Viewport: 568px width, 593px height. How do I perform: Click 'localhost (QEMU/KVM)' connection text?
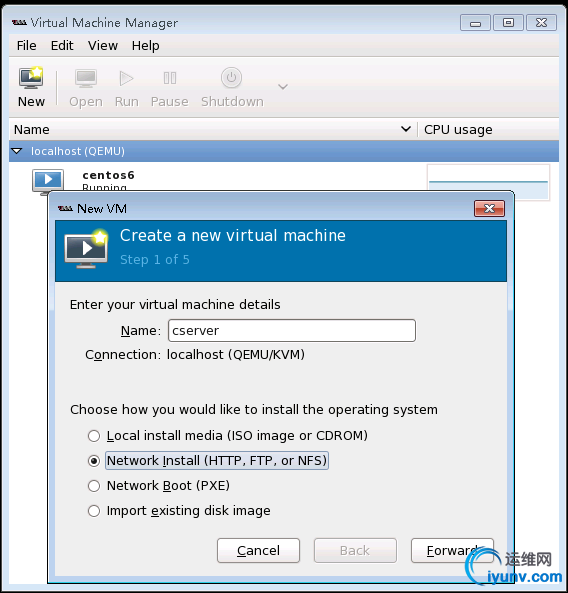[x=236, y=355]
